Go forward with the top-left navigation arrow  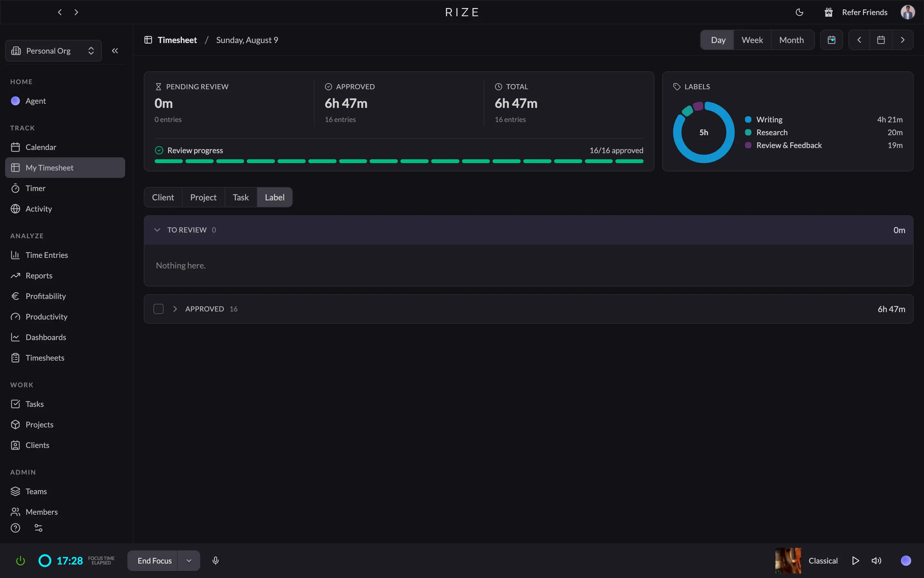(76, 12)
